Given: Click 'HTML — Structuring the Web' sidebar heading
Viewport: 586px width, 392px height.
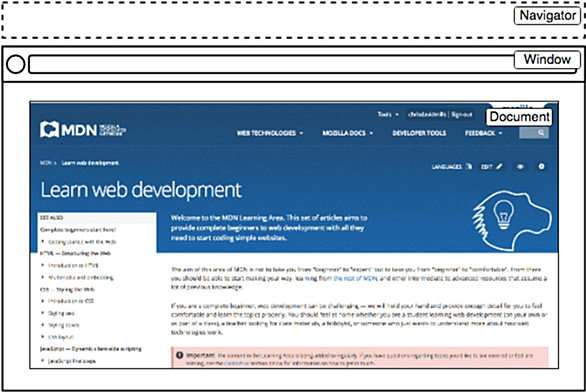Looking at the screenshot, I should pos(75,253).
